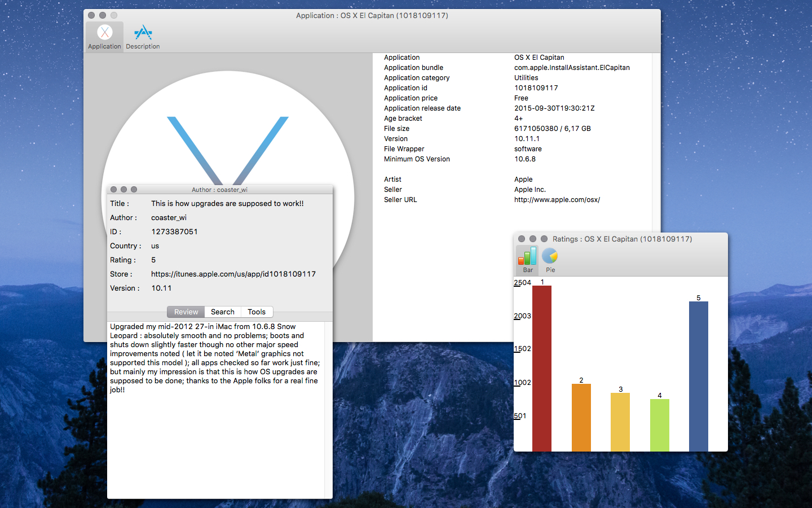Click the review text vertical scrollbar
Viewport: 812px width, 508px height.
point(328,410)
